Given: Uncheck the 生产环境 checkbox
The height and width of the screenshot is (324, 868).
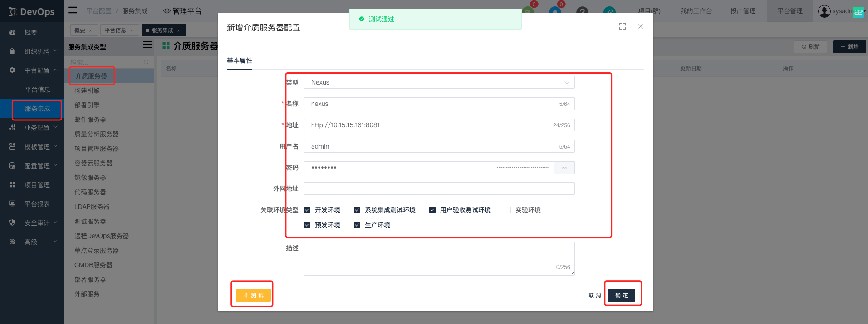Looking at the screenshot, I should pyautogui.click(x=357, y=225).
